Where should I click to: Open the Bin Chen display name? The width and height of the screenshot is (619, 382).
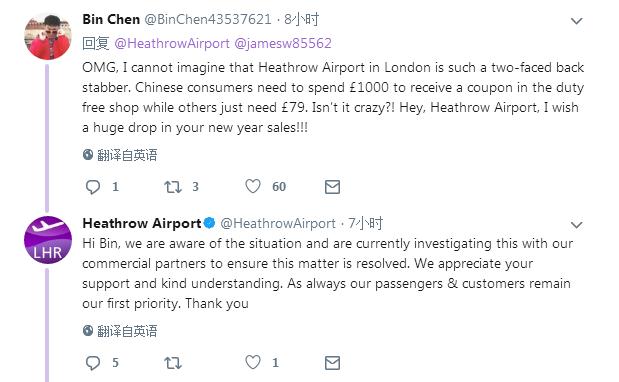(x=111, y=19)
